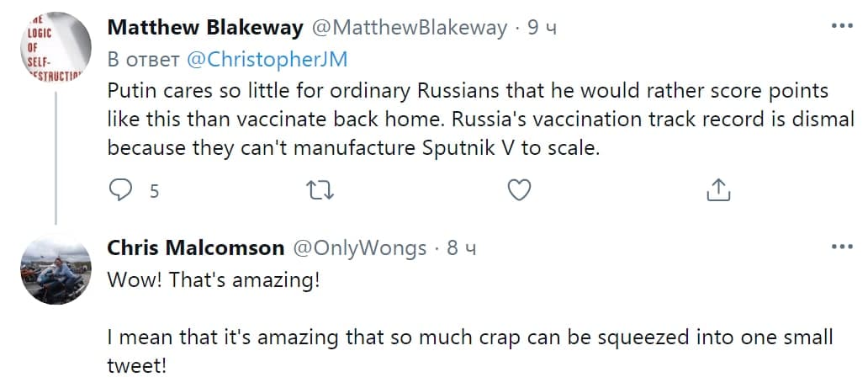Screen dimensions: 868x388
Task: Click the "8 ч" tweet timestamp
Action: 462,247
